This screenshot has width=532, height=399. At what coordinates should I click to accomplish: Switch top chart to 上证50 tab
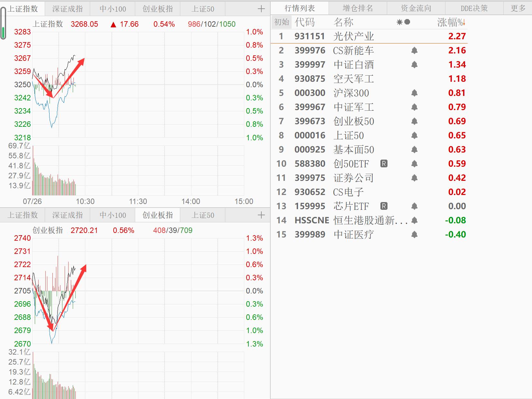click(x=203, y=9)
